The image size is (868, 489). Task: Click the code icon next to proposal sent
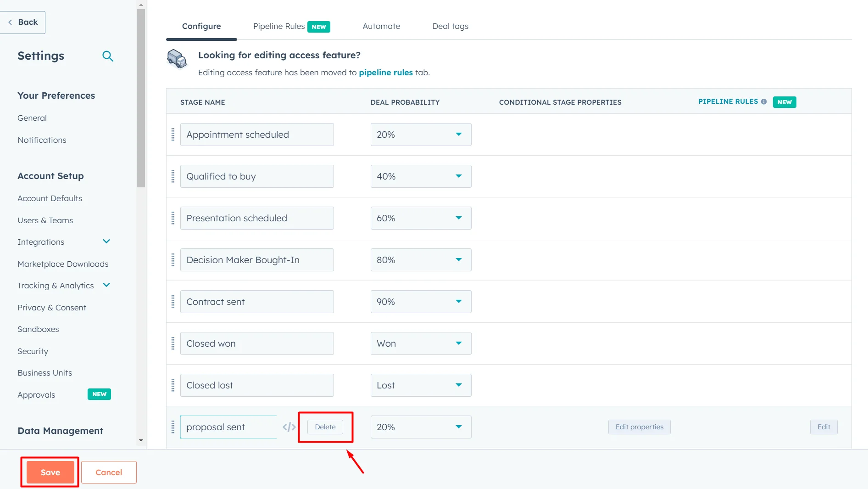pyautogui.click(x=289, y=427)
